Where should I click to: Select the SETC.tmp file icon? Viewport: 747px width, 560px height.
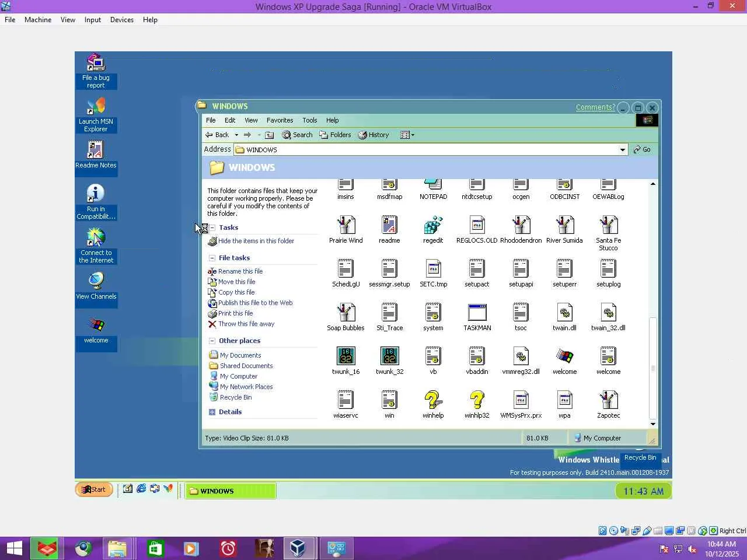[x=433, y=269]
